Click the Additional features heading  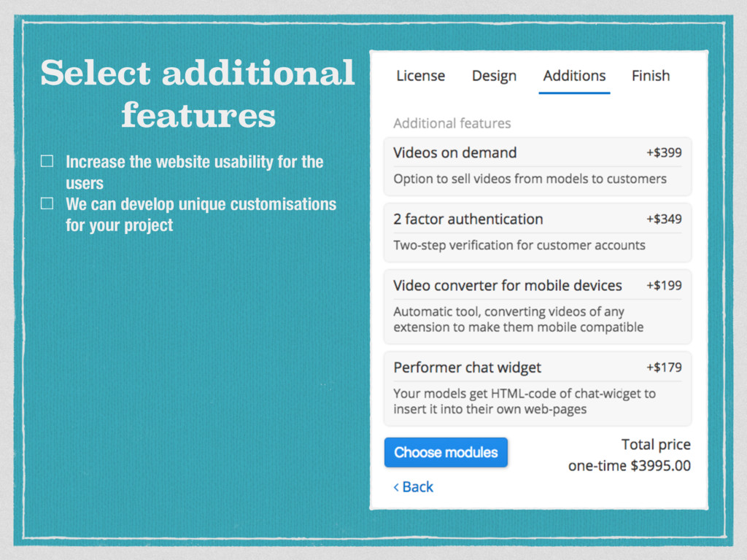click(452, 123)
